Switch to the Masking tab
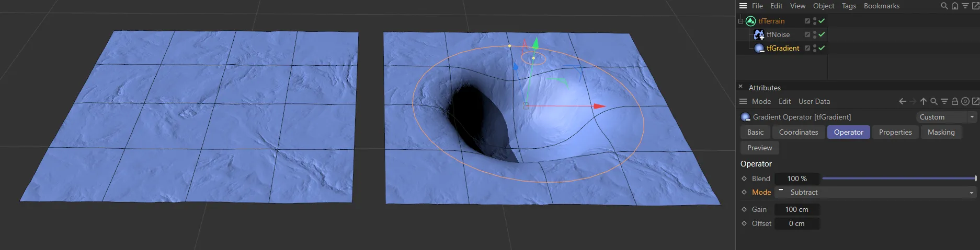The width and height of the screenshot is (980, 250). point(941,132)
